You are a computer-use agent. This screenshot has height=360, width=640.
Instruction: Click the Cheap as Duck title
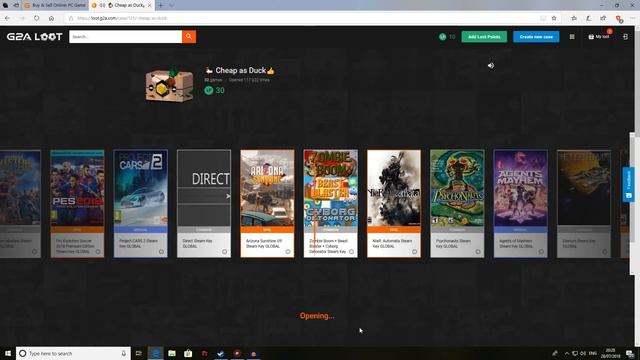point(240,71)
